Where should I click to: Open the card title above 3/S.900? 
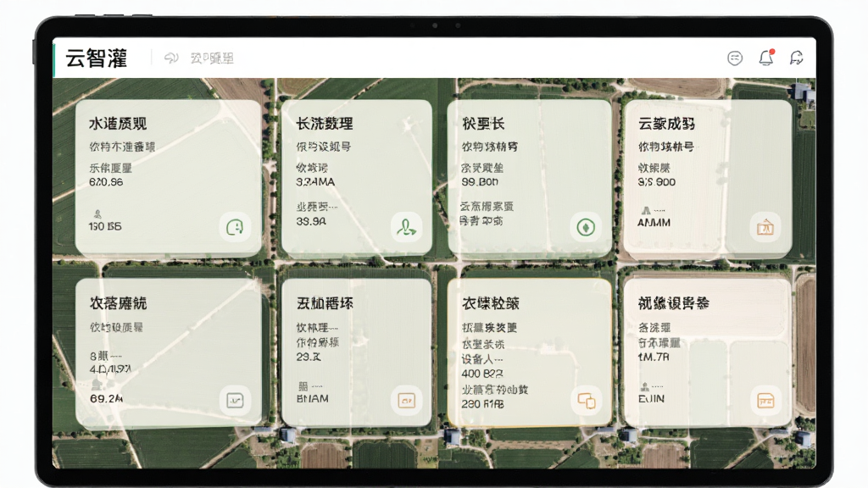pyautogui.click(x=666, y=124)
